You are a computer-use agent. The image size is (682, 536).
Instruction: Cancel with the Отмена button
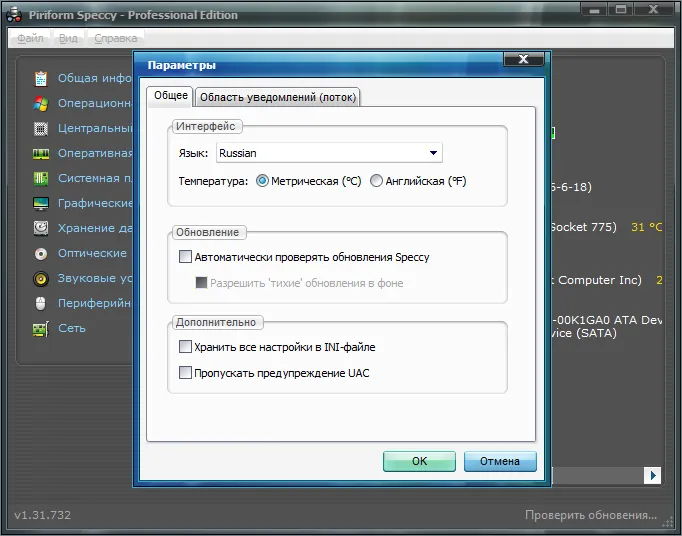click(500, 461)
